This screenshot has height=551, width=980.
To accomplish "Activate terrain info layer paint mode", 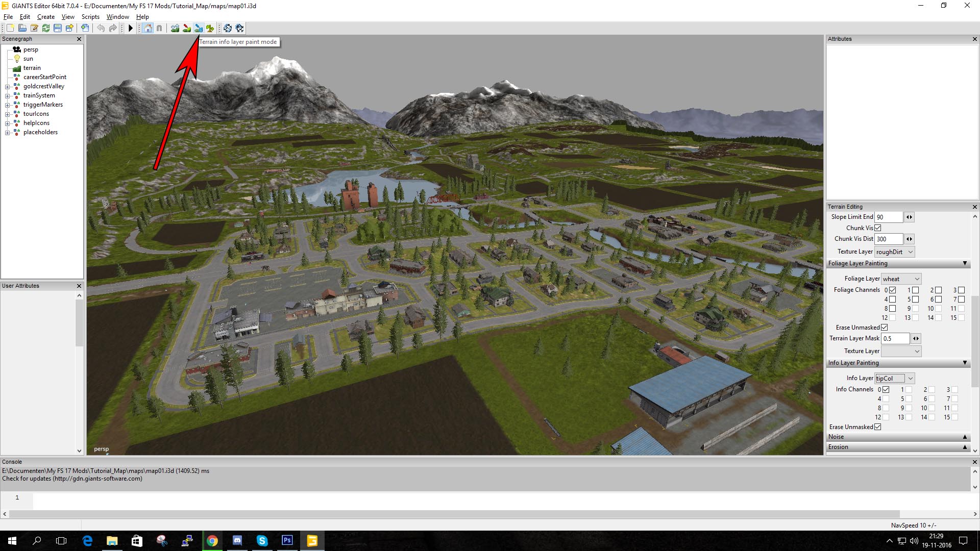I will tap(199, 28).
